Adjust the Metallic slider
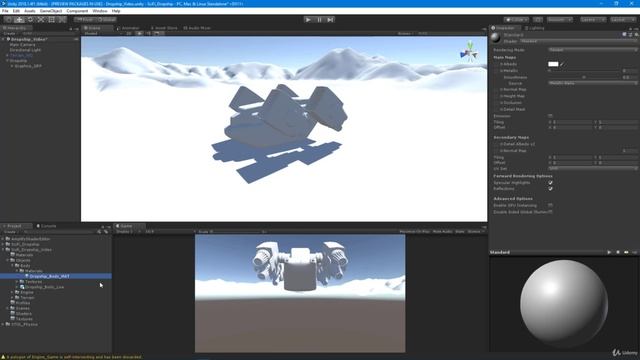 pos(584,71)
